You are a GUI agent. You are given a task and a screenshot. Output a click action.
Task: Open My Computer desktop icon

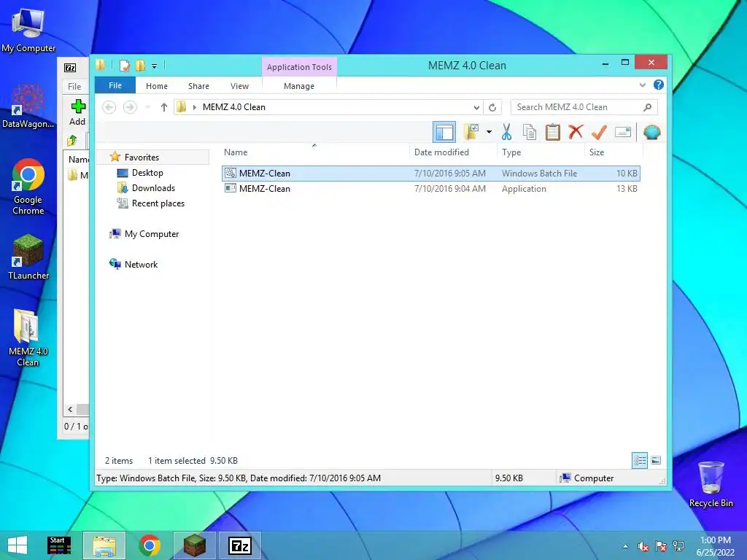28,31
